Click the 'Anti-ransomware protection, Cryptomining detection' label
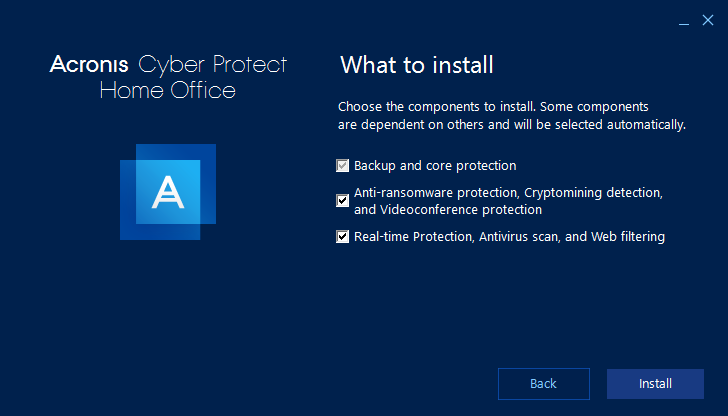Viewport: 728px width, 416px height. coord(508,193)
